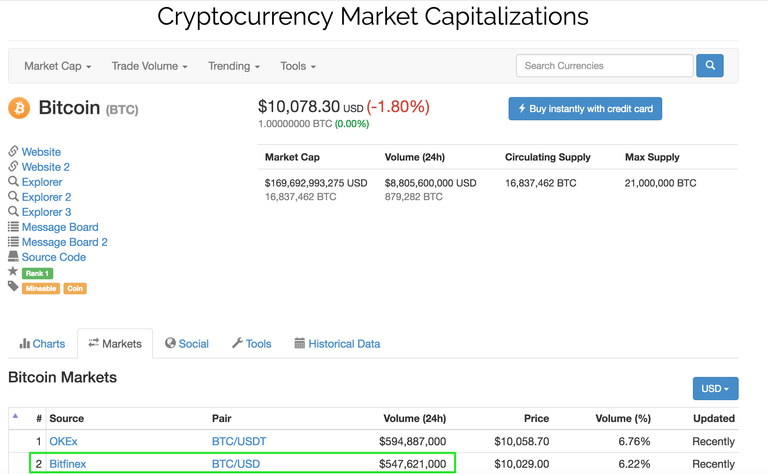Click the Search Currencies input field
768x474 pixels.
pos(604,66)
